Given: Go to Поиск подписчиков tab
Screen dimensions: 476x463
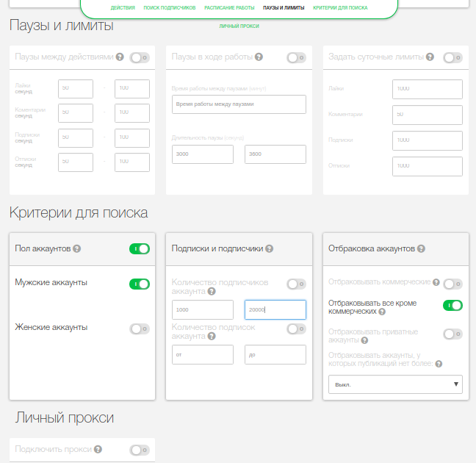Looking at the screenshot, I should [170, 8].
